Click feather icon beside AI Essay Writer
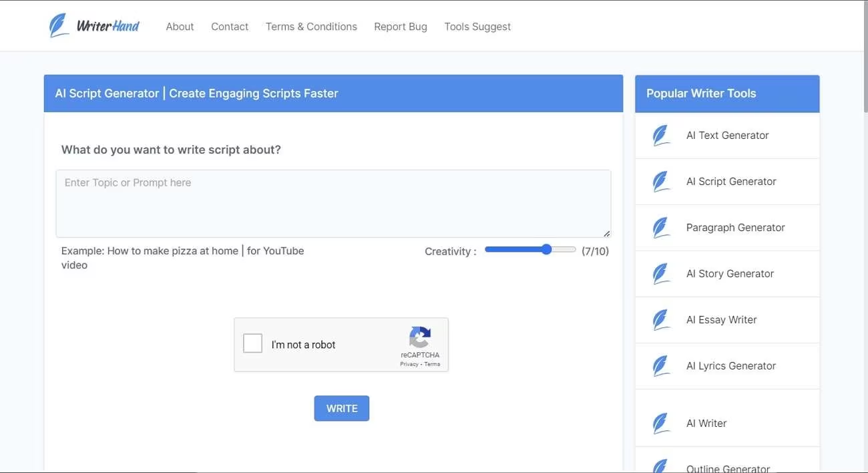This screenshot has width=868, height=473. 660,320
